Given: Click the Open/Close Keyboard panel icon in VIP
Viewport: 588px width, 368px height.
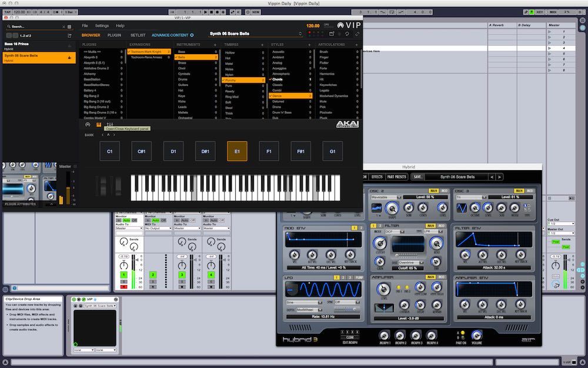Looking at the screenshot, I should [100, 124].
